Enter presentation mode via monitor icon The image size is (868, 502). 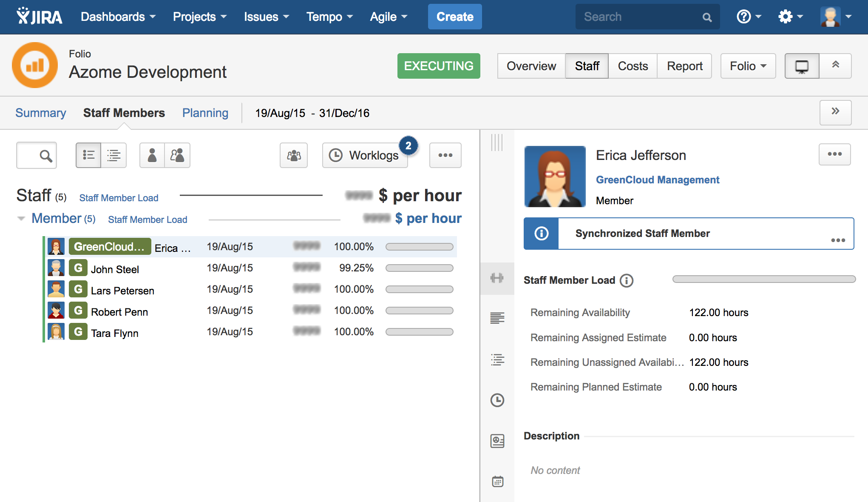click(x=802, y=66)
